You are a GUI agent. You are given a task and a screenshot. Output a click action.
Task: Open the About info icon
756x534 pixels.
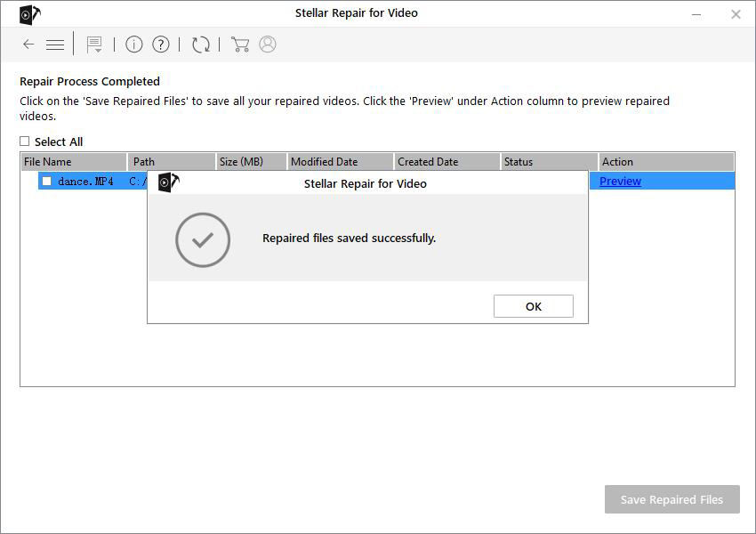134,44
